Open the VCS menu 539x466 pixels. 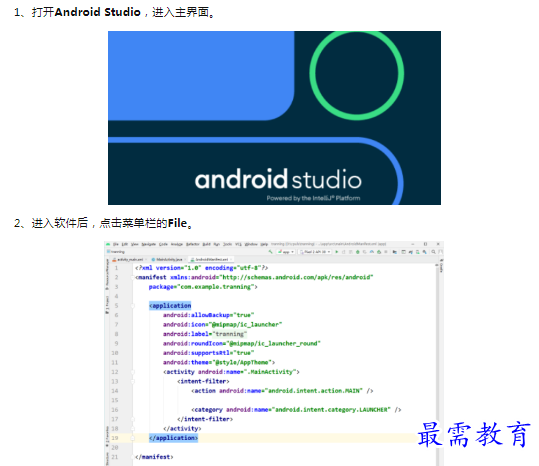point(238,244)
